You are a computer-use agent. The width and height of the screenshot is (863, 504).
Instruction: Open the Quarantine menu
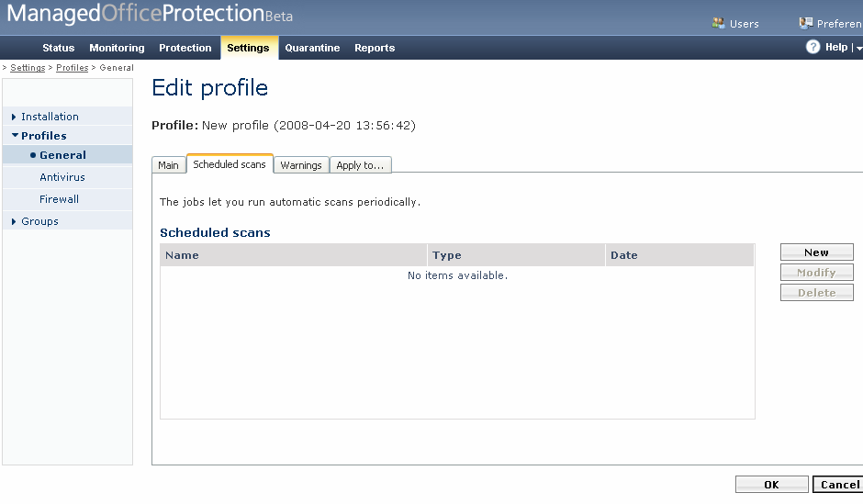312,48
